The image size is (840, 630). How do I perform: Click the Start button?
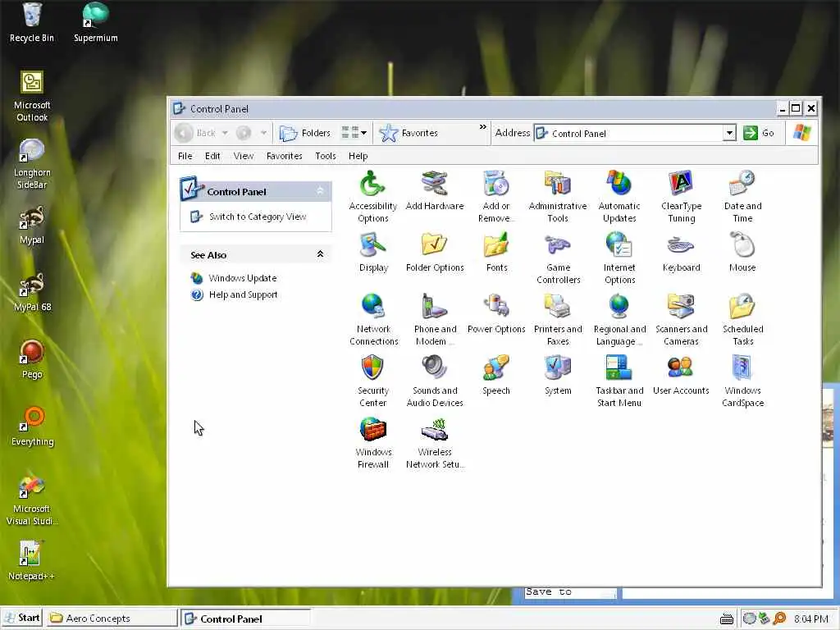tap(22, 618)
